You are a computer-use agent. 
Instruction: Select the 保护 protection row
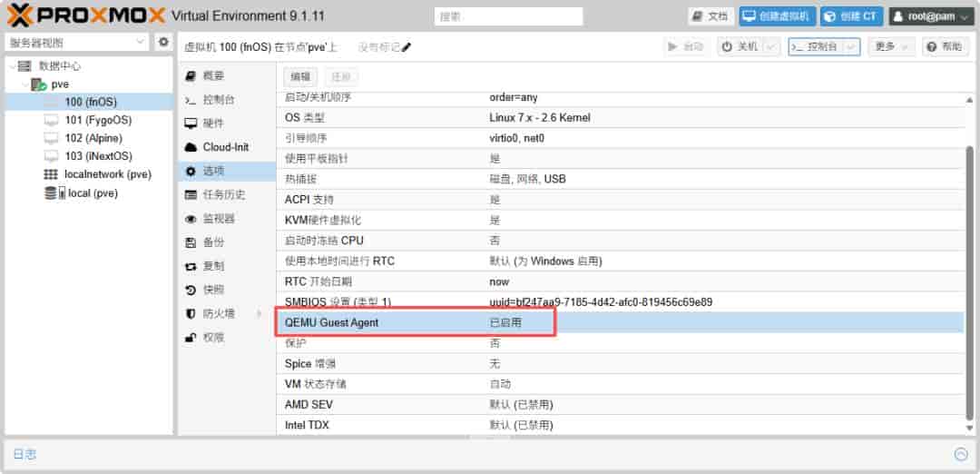(621, 343)
